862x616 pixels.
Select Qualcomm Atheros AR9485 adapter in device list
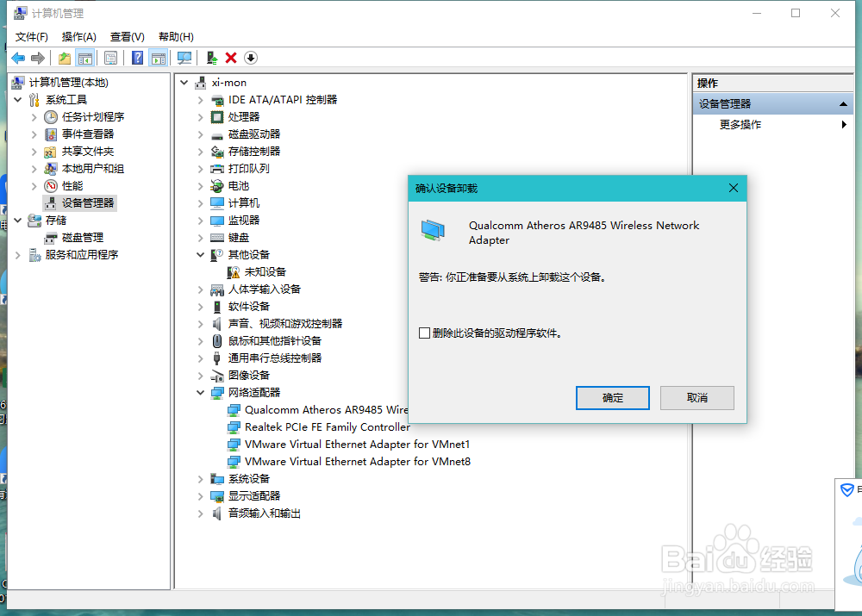(x=318, y=410)
